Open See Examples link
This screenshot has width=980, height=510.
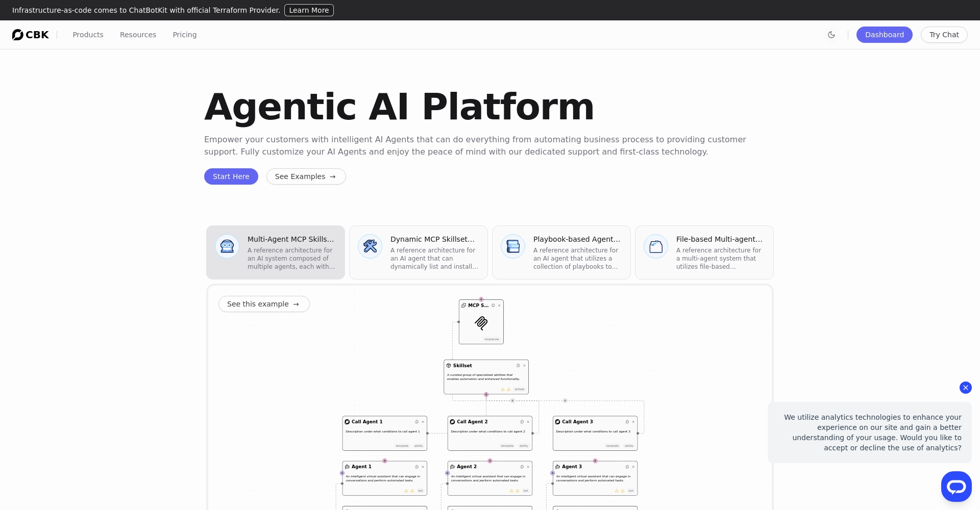point(306,176)
